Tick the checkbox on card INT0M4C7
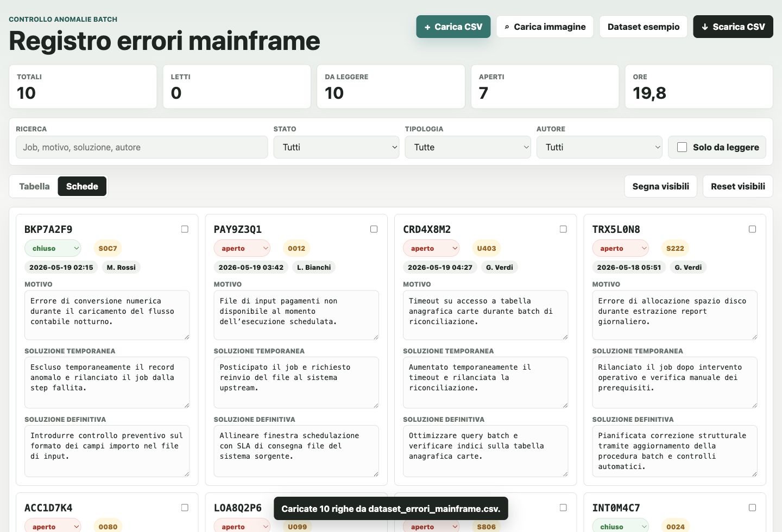 (752, 508)
